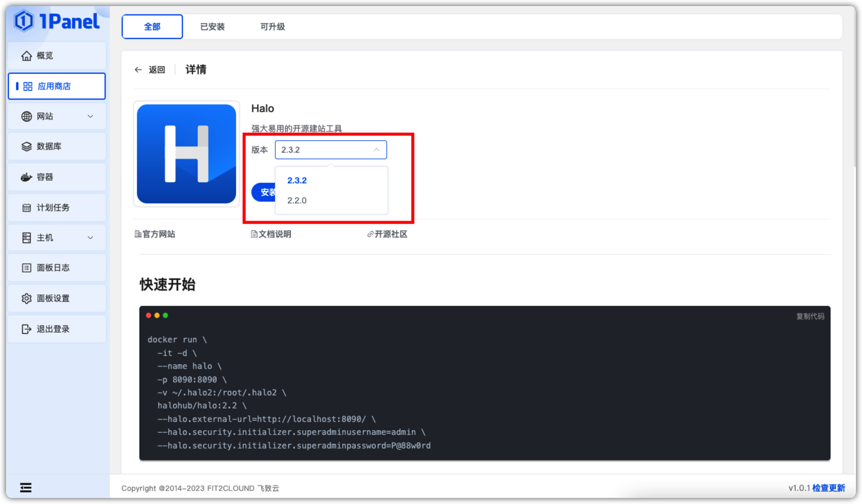This screenshot has width=862, height=504.
Task: Click the 安装 install button for Halo
Action: 264,192
